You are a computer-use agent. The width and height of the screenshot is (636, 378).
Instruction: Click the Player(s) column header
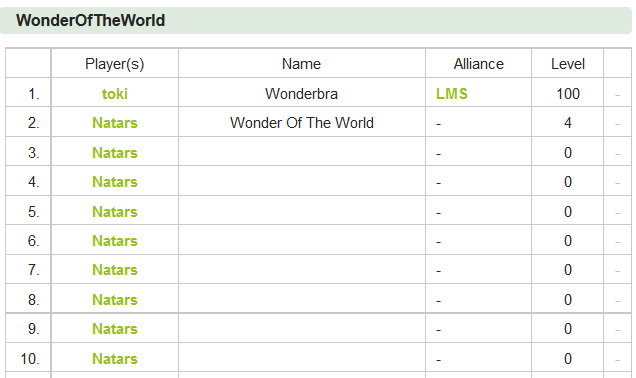click(x=115, y=64)
